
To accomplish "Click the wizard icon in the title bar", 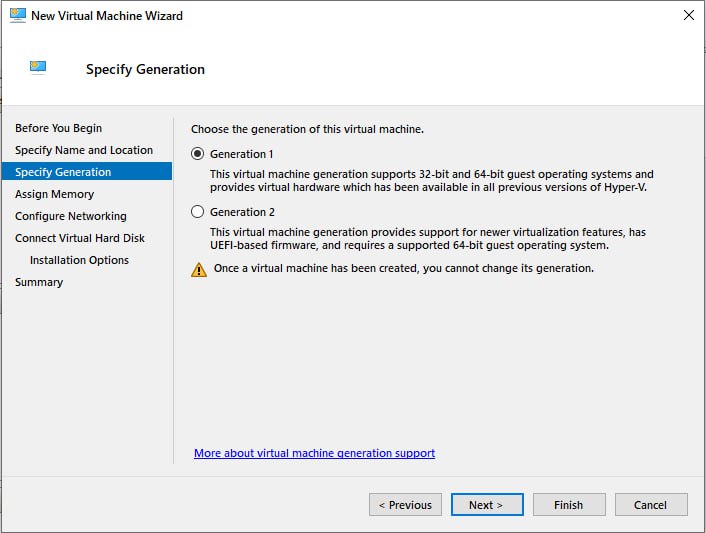I will pyautogui.click(x=17, y=15).
